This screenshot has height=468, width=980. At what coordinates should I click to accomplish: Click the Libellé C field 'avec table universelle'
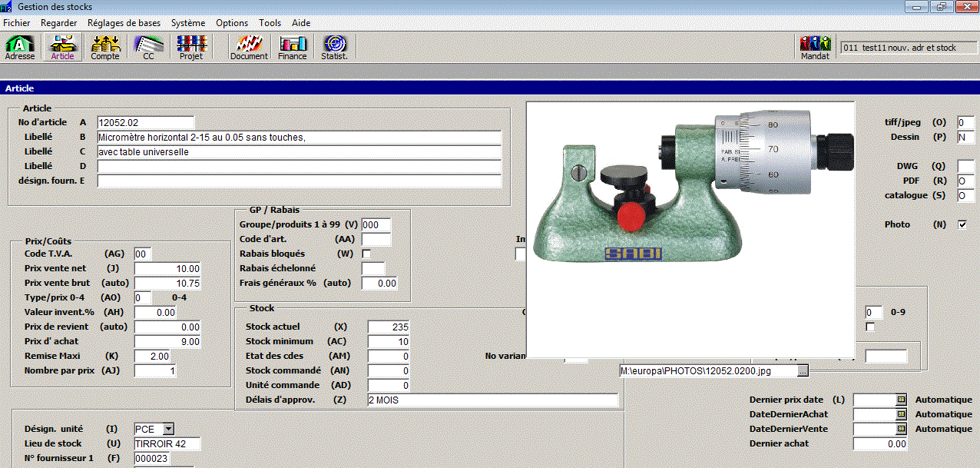(300, 151)
